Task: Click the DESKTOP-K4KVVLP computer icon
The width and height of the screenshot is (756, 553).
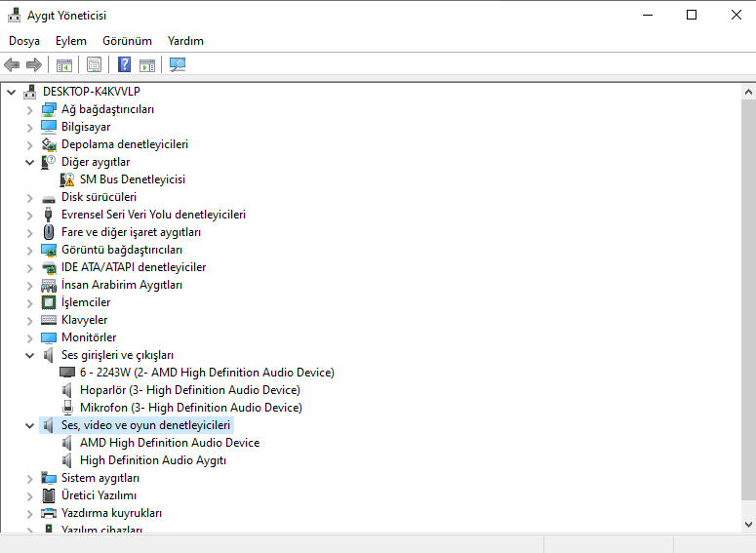Action: 30,92
